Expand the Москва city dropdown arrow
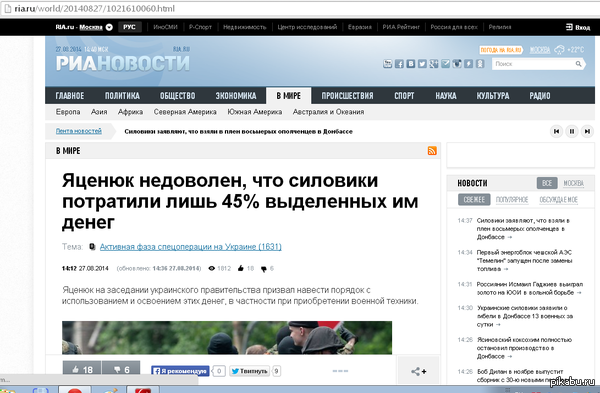 [x=109, y=27]
